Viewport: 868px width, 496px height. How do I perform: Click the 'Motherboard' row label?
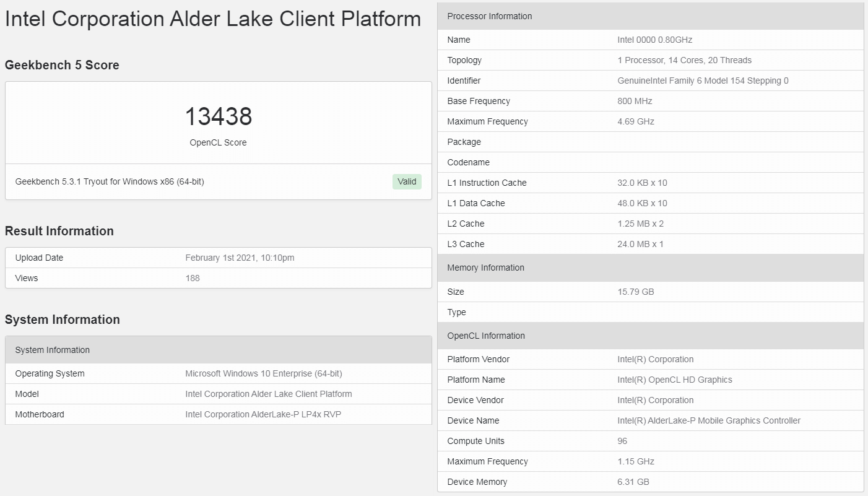click(40, 414)
